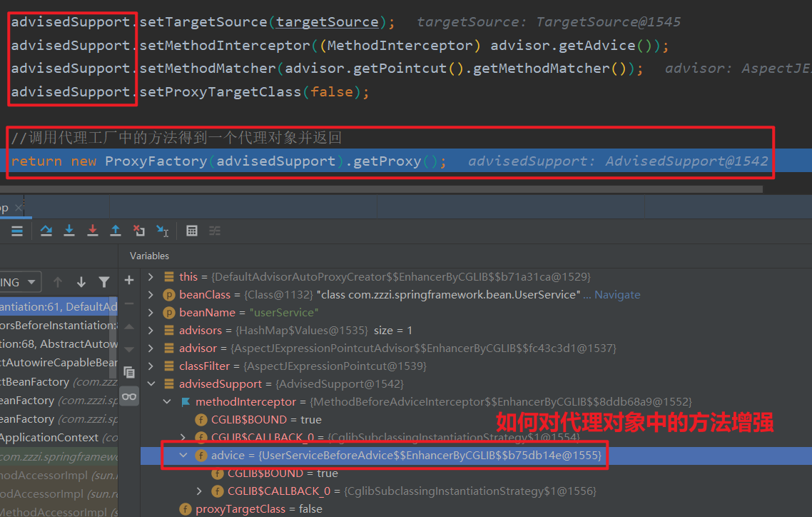The width and height of the screenshot is (812, 517).
Task: Add a new watch with plus icon
Action: (129, 280)
